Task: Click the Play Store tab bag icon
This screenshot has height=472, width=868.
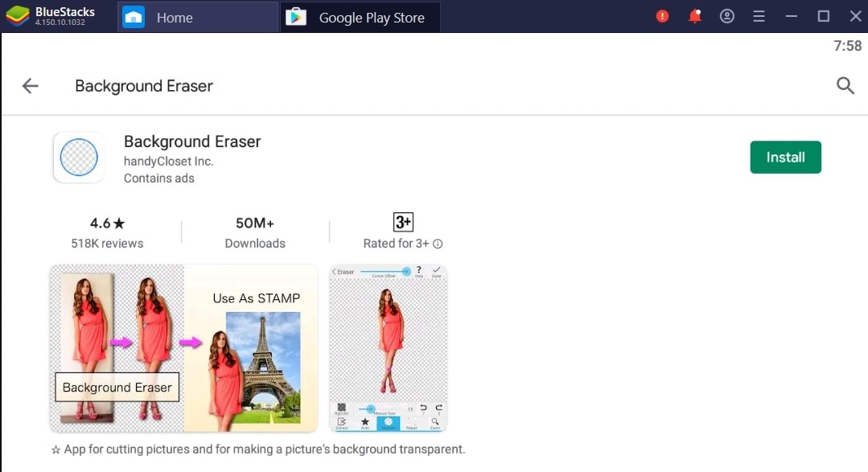Action: (295, 17)
